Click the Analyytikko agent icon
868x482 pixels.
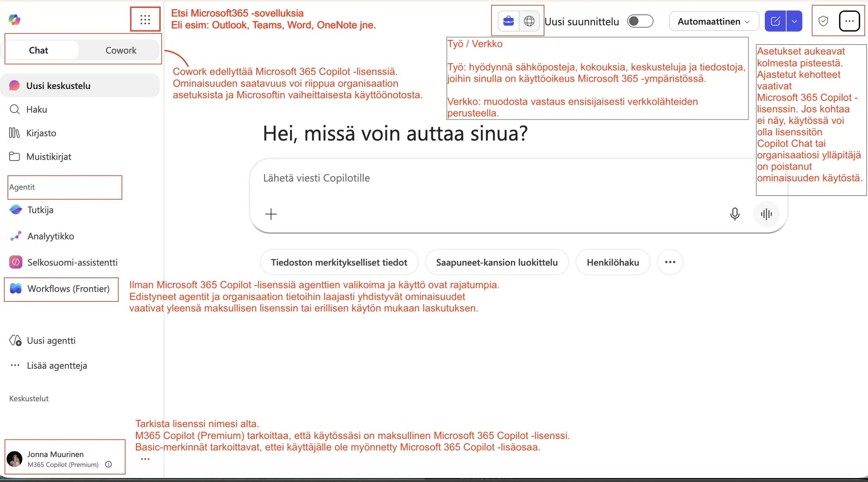pos(16,236)
